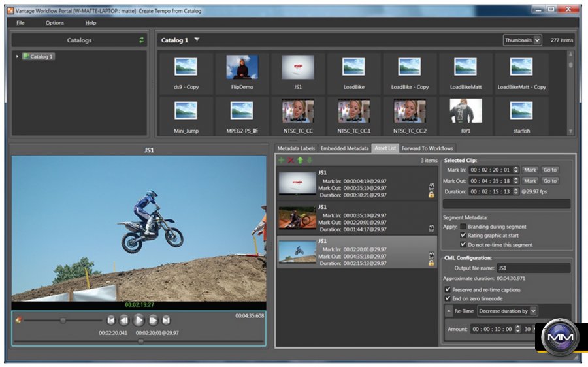Jump to the clip start in the player
Viewport: 588px width, 367px height.
(x=111, y=320)
